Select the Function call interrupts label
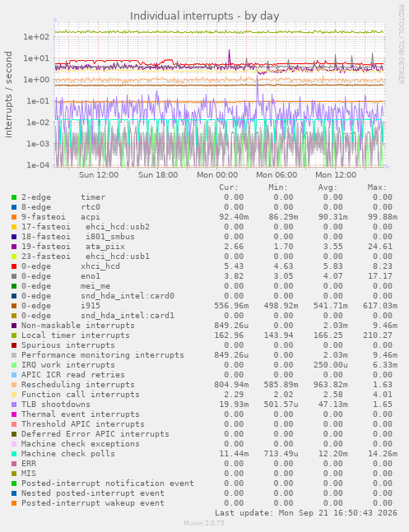Screen dimensions: 409x532 (x=81, y=394)
